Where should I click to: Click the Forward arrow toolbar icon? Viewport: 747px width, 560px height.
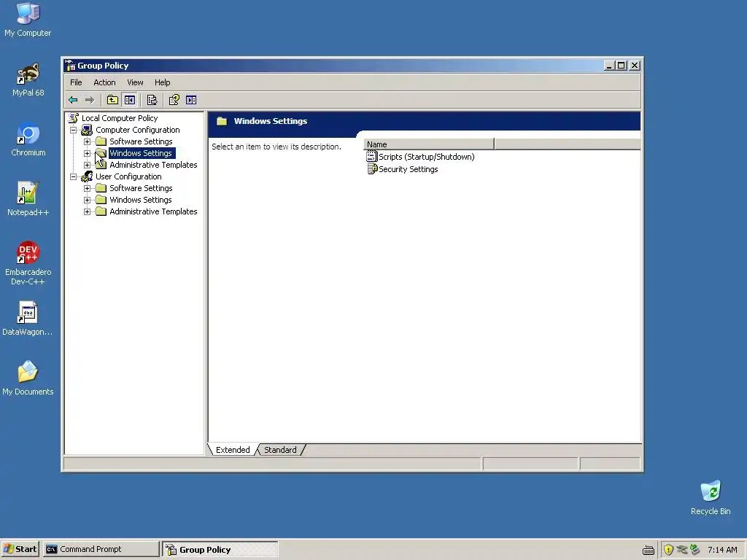(90, 100)
